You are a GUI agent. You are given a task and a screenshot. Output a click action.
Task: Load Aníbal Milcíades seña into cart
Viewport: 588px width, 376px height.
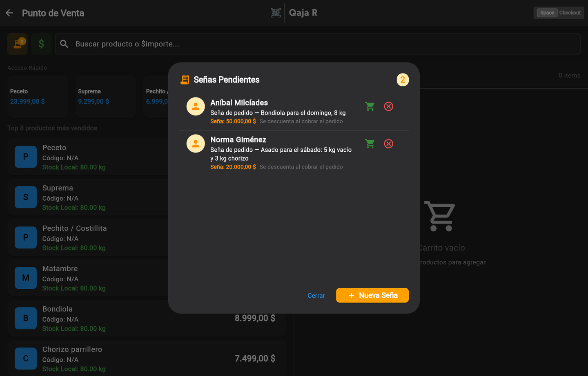pyautogui.click(x=370, y=106)
